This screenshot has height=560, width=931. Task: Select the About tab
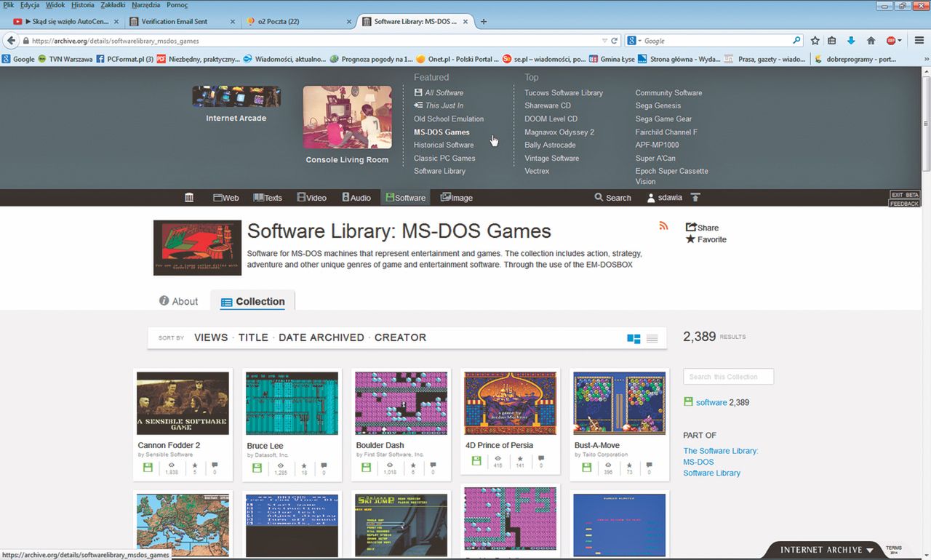178,301
